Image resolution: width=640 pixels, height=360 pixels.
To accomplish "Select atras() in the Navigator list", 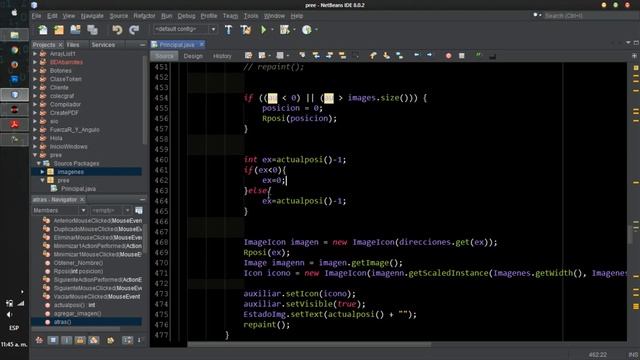I will click(62, 322).
